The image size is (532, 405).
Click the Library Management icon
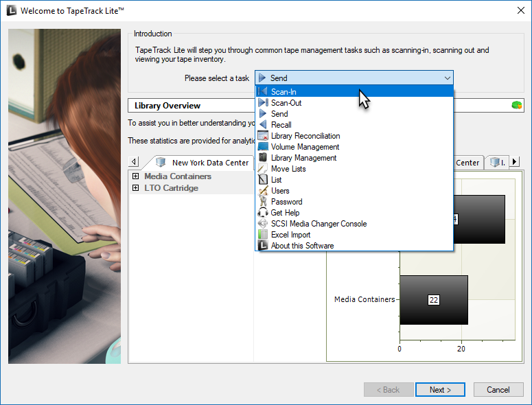pyautogui.click(x=263, y=157)
